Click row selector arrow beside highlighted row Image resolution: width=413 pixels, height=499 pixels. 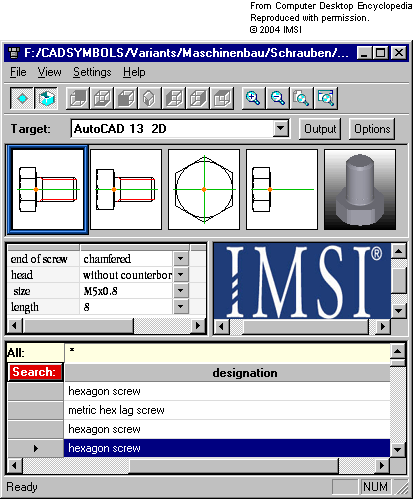[36, 448]
